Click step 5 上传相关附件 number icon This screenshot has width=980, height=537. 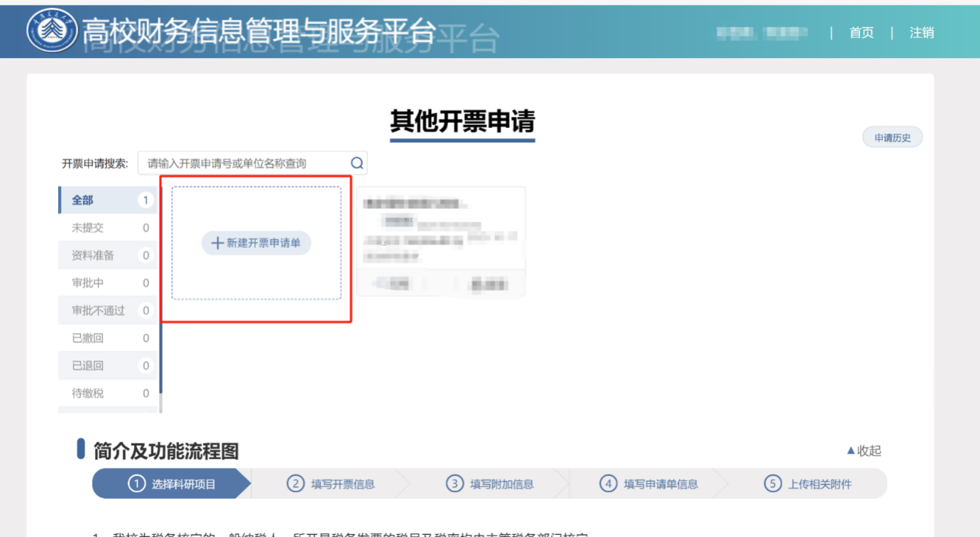(x=773, y=484)
